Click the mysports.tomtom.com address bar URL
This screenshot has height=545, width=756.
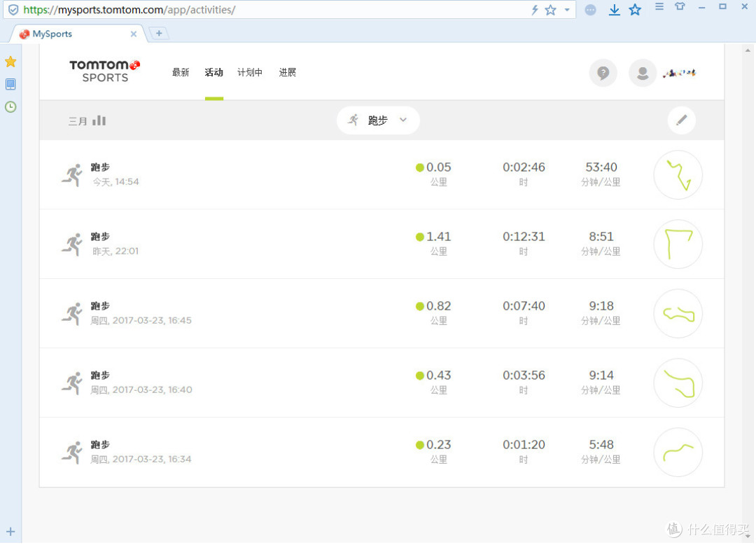tap(129, 10)
